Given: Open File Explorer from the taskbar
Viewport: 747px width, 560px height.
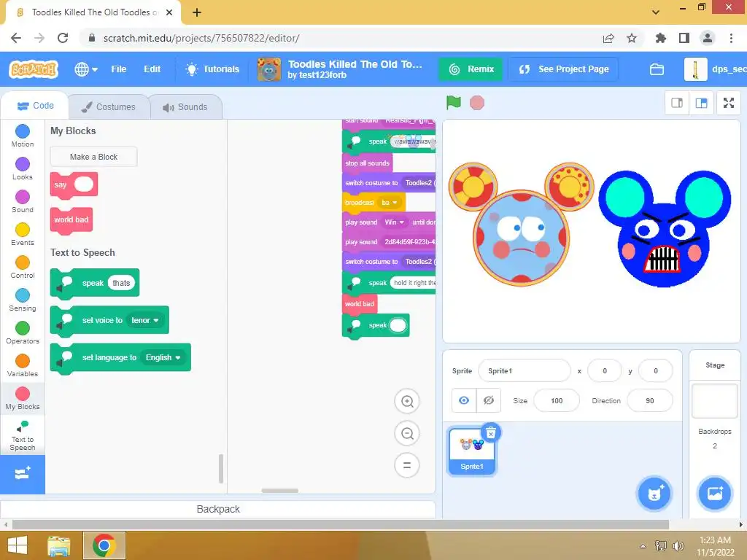Looking at the screenshot, I should pos(59,545).
